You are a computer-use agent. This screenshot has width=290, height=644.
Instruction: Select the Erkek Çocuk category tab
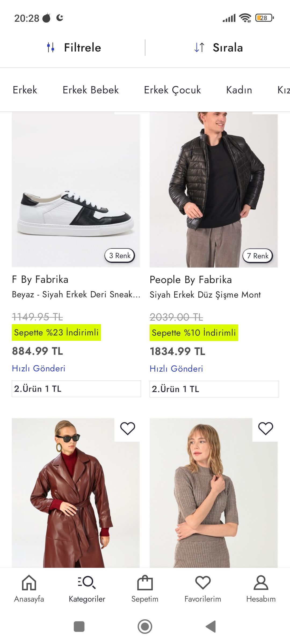tap(173, 90)
